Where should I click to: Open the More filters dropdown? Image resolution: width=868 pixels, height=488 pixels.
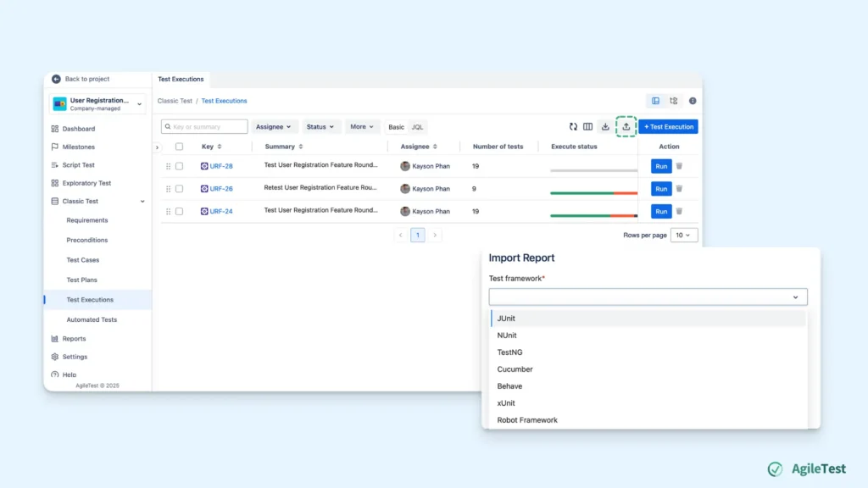362,127
